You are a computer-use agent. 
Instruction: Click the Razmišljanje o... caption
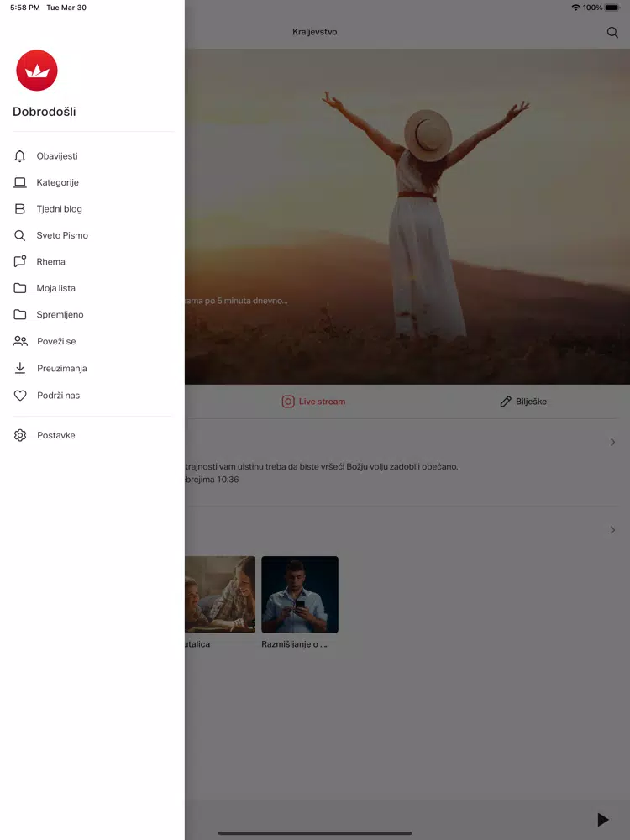tap(294, 644)
